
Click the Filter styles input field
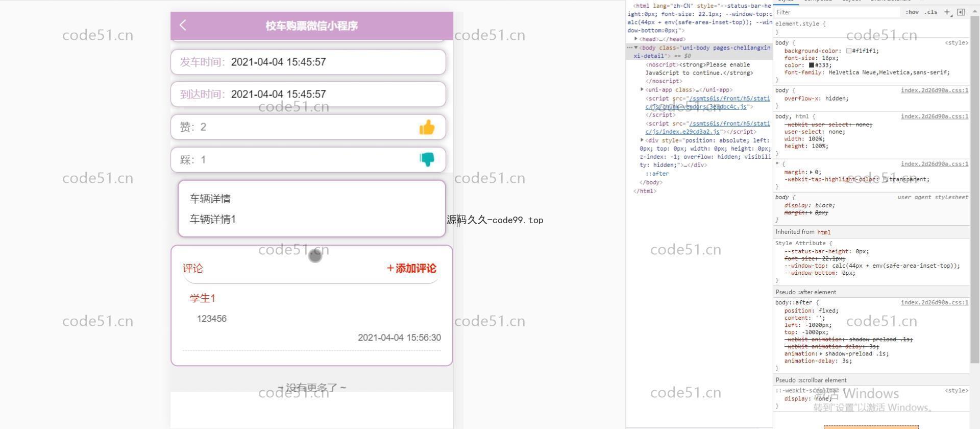pos(837,12)
